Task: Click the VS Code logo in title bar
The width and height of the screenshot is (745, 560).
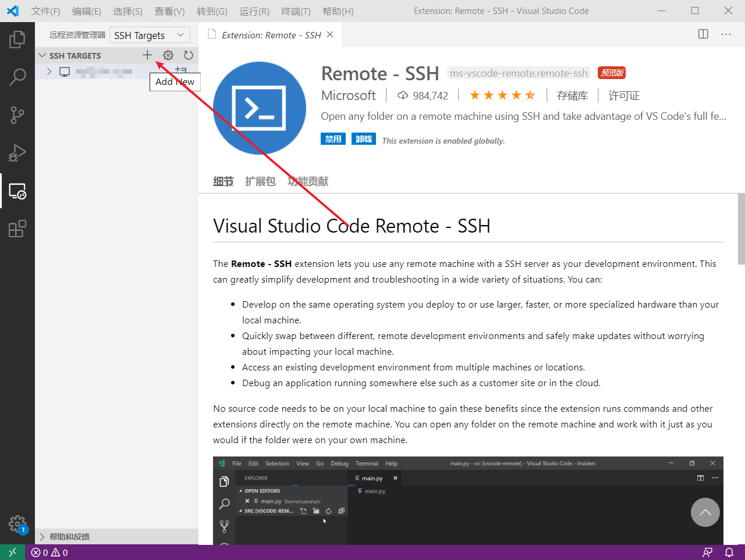Action: pyautogui.click(x=12, y=11)
